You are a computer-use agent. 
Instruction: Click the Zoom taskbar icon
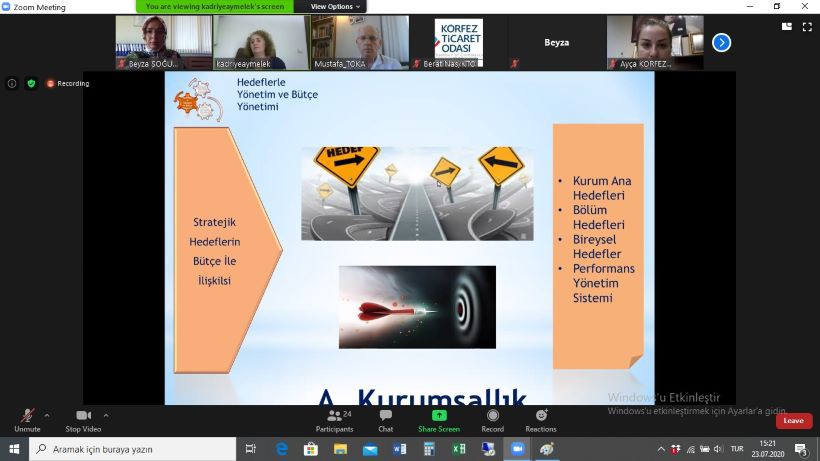click(518, 449)
